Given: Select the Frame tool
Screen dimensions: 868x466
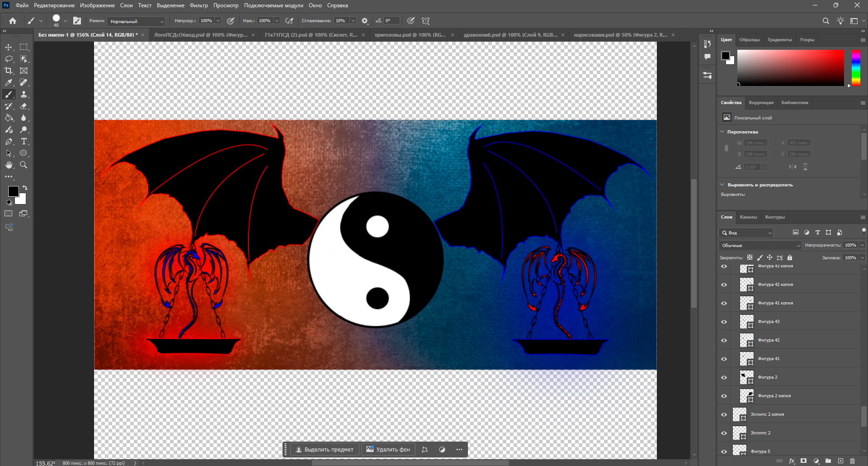Looking at the screenshot, I should click(24, 71).
